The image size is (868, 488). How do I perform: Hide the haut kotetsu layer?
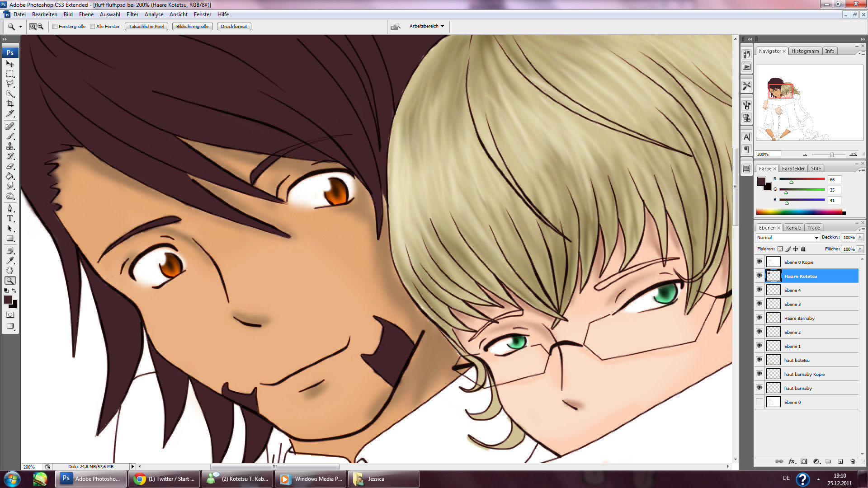pos(759,360)
